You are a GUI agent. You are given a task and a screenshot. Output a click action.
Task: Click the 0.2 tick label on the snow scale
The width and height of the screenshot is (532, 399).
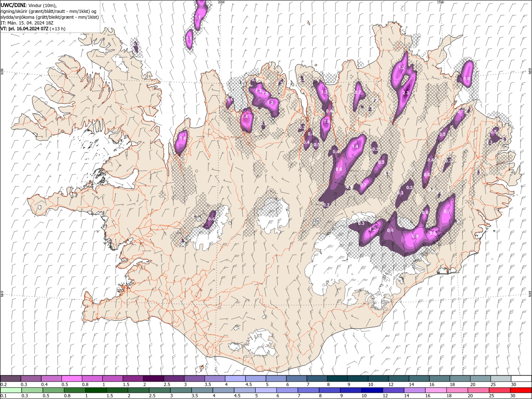(3, 384)
